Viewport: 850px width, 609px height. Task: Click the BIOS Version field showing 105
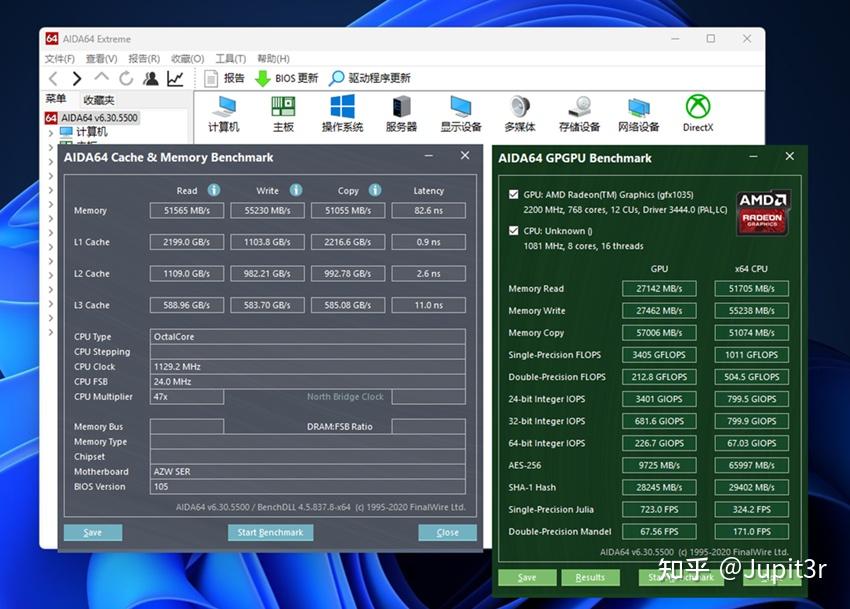307,486
